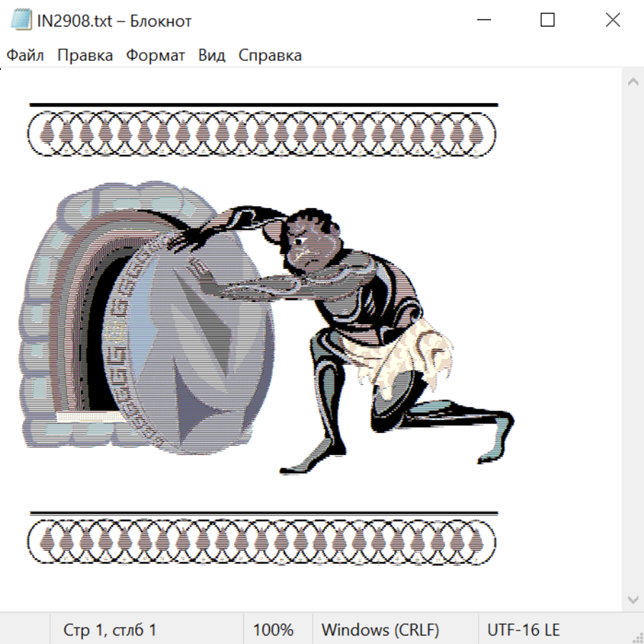Open the Формат menu
The height and width of the screenshot is (644, 644).
(x=155, y=56)
